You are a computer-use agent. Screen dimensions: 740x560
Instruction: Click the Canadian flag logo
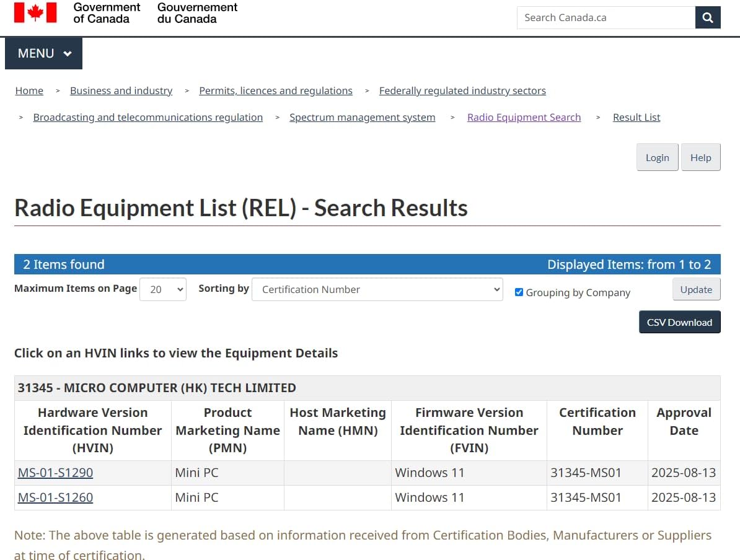(x=35, y=13)
